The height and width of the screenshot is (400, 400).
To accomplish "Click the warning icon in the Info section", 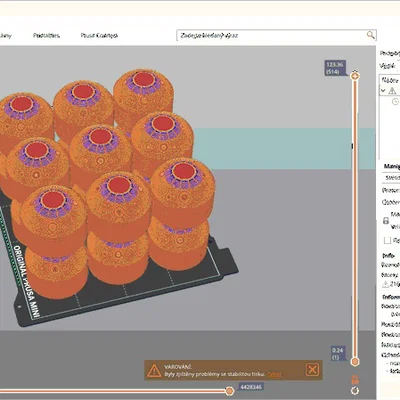I will (385, 284).
